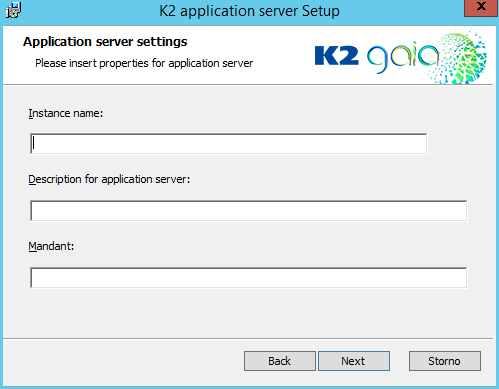Viewport: 499px width, 389px height.
Task: Cancel setup with the Storno button
Action: pos(445,361)
